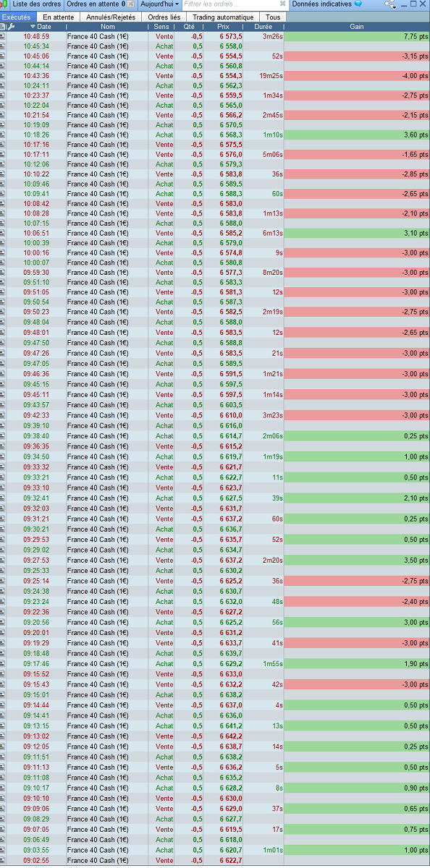Click the row icon for the 10:45:34 order
The width and height of the screenshot is (430, 868).
(3, 46)
